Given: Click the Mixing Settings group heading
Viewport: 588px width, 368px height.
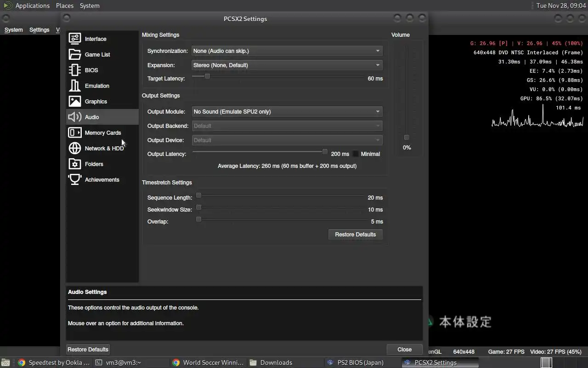Looking at the screenshot, I should [x=160, y=35].
